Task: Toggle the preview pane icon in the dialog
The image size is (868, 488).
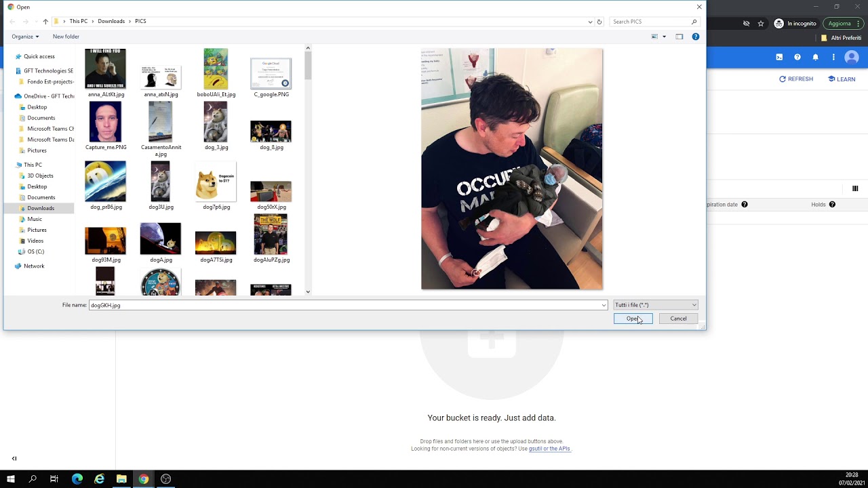Action: [679, 37]
